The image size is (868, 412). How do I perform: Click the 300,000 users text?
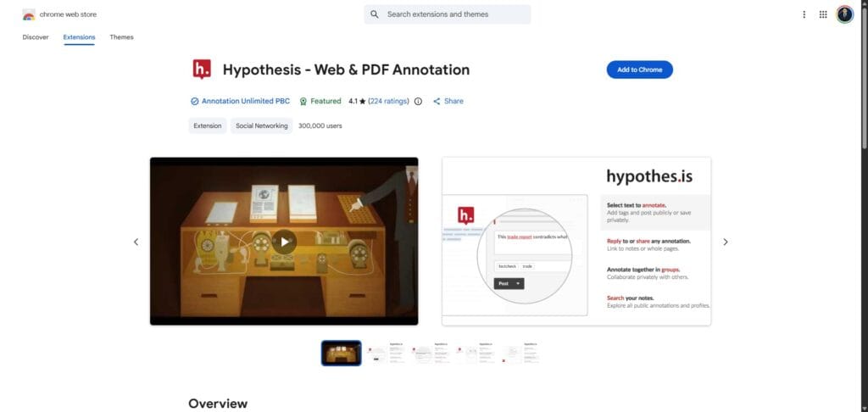pos(320,125)
